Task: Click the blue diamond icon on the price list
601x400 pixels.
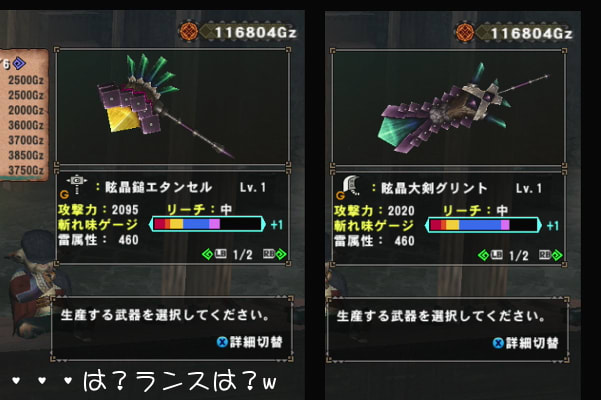Action: tap(19, 63)
